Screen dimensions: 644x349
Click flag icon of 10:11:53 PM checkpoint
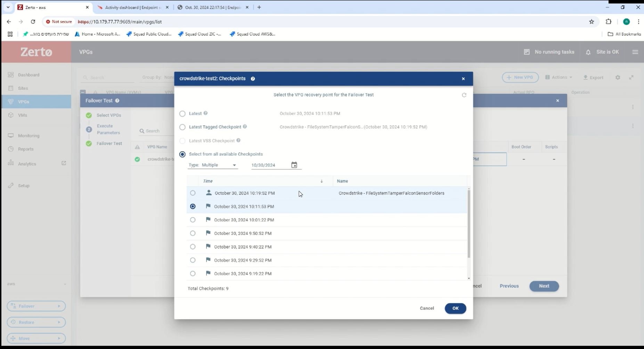tap(208, 206)
